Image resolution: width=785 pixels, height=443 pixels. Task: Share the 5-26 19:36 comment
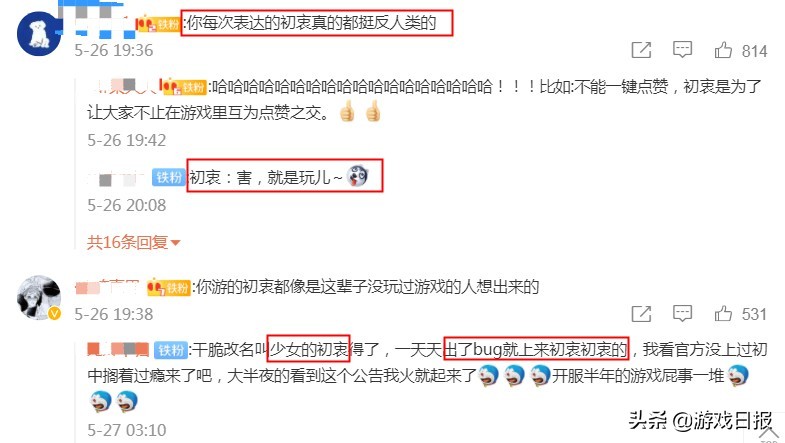641,50
